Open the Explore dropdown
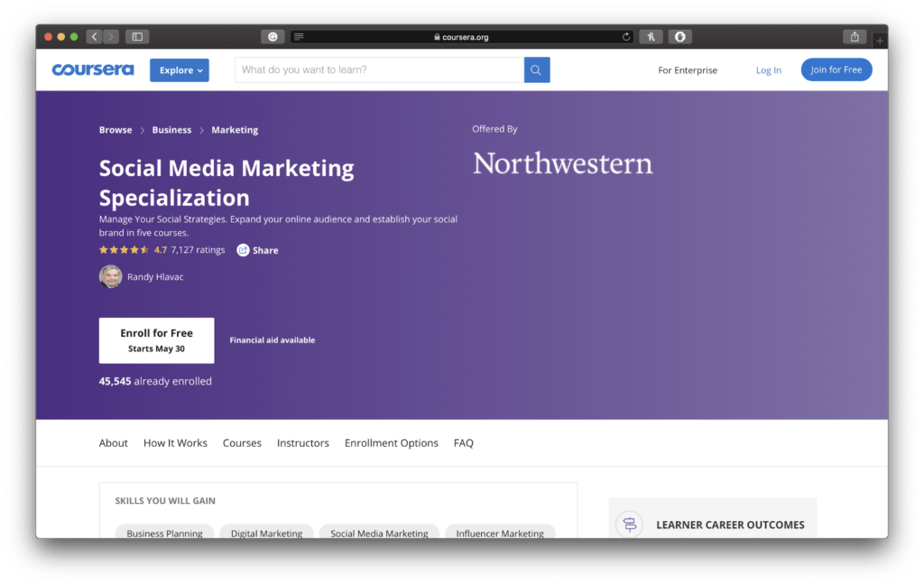Viewport: 924px width, 586px height. [x=180, y=70]
